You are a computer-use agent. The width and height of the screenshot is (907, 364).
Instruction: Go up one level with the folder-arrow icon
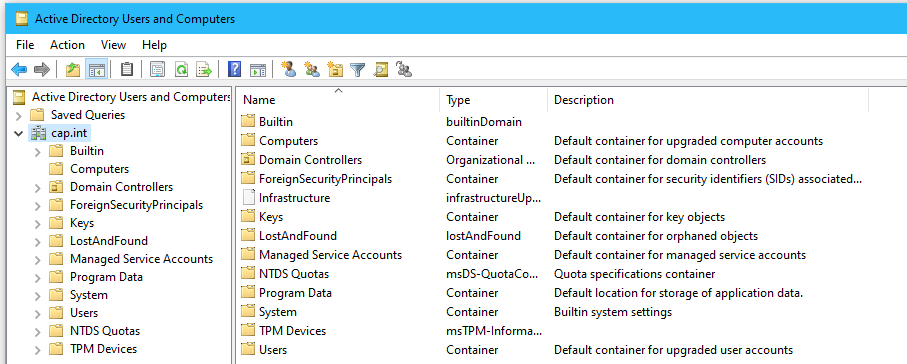(x=73, y=70)
